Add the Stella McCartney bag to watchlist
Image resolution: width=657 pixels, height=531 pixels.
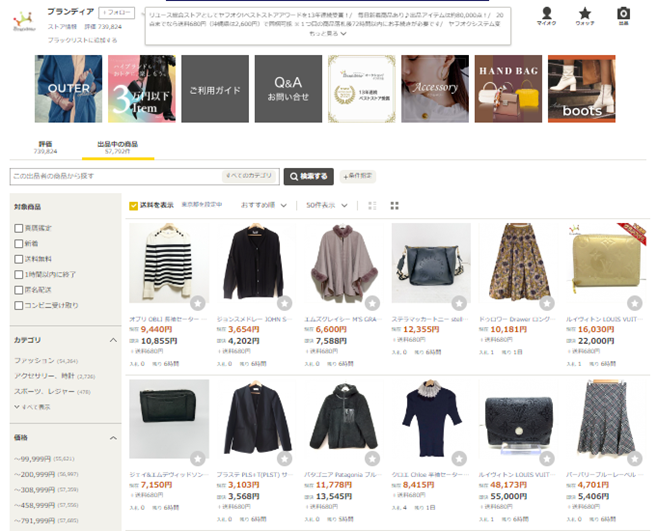coord(459,303)
